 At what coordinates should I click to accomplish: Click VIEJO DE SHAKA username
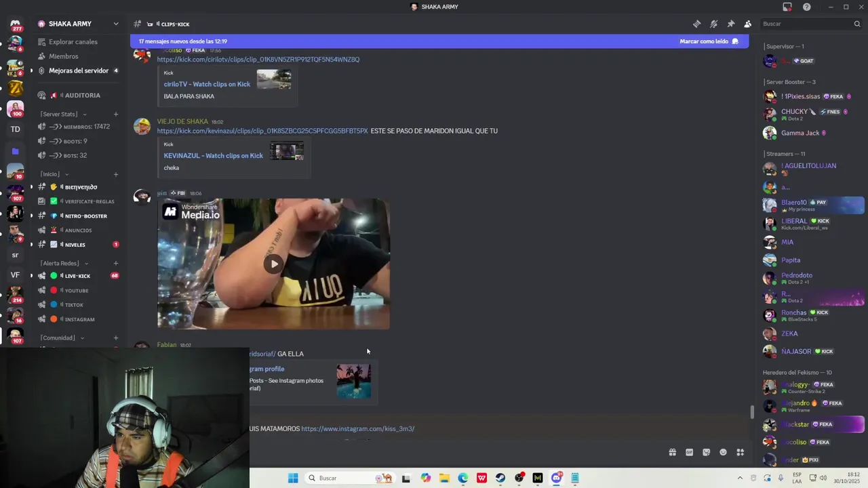point(182,122)
